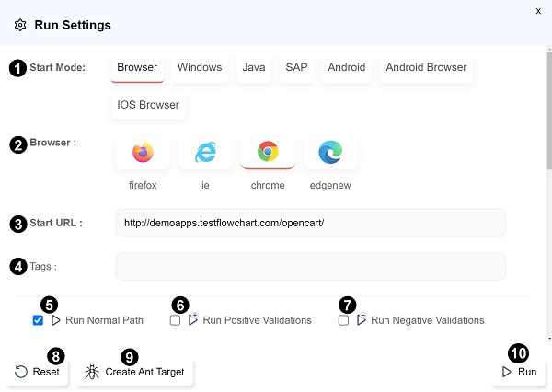The height and width of the screenshot is (392, 552).
Task: Select the Edge new browser icon
Action: 330,153
